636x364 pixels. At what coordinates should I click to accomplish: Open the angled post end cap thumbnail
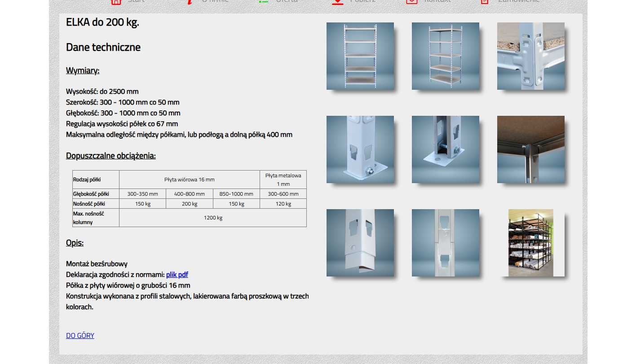click(360, 243)
